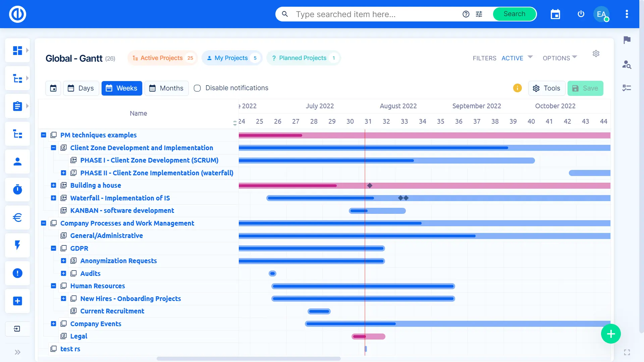
Task: Click the calendar icon in top bar
Action: tap(555, 14)
